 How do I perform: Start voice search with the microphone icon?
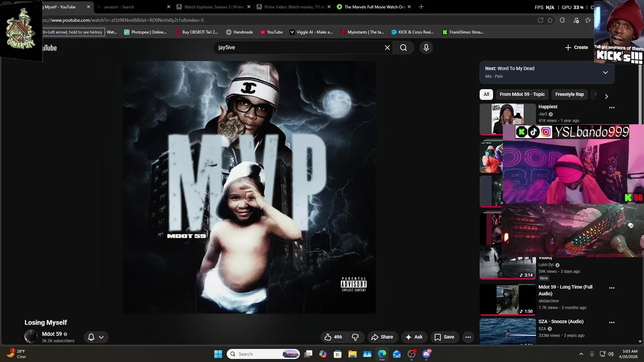pos(426,47)
